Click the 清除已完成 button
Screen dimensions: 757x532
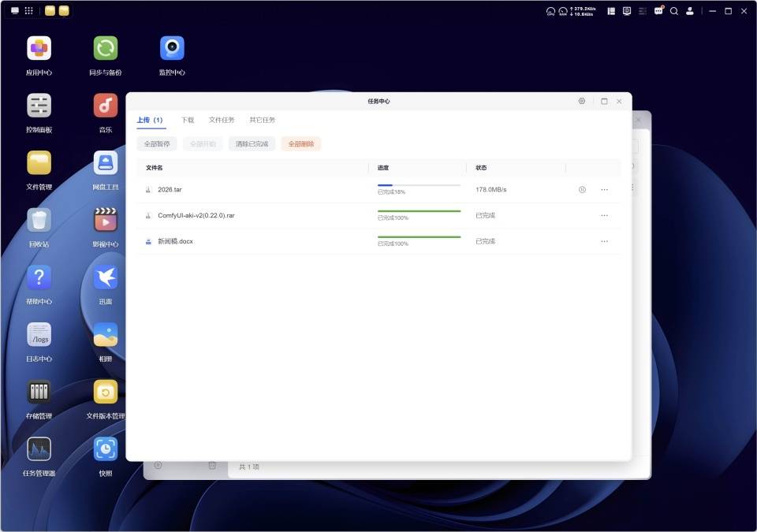(x=252, y=144)
